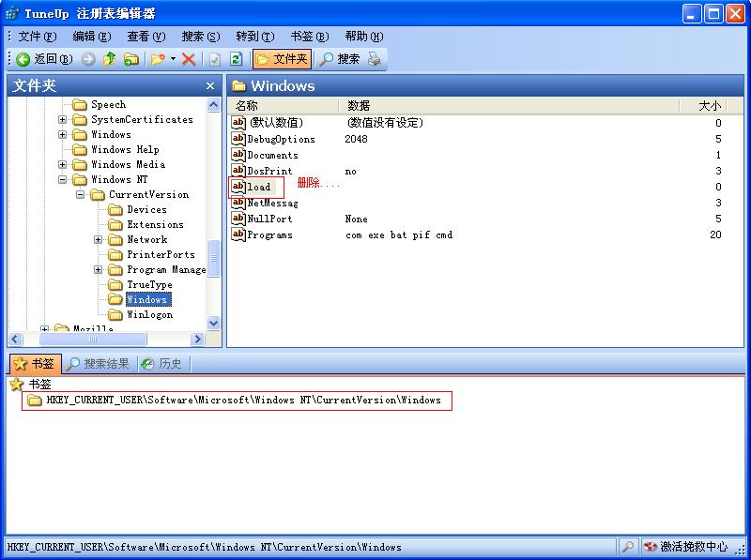This screenshot has height=560, width=751.
Task: Open dropdown arrow beside new key icon
Action: 173,59
